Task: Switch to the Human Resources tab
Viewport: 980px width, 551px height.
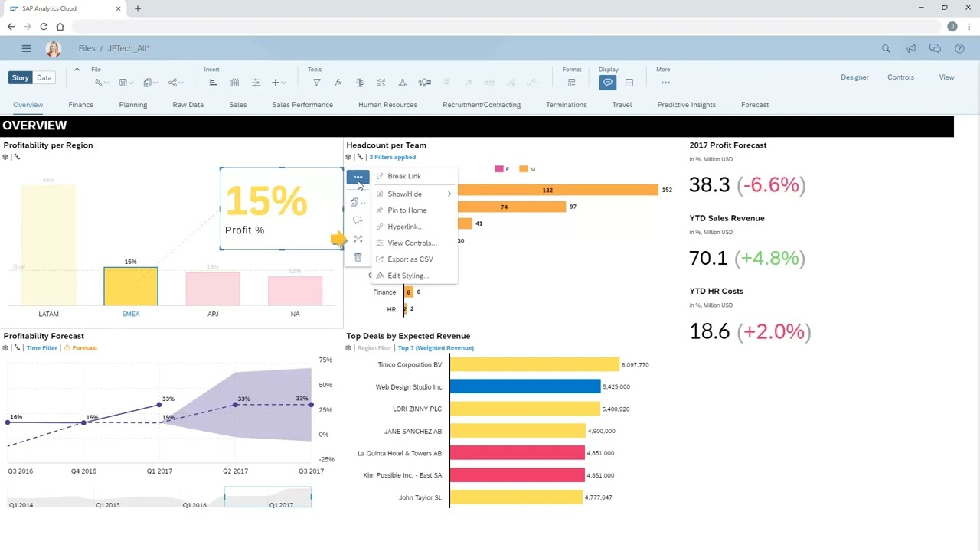Action: click(x=387, y=105)
